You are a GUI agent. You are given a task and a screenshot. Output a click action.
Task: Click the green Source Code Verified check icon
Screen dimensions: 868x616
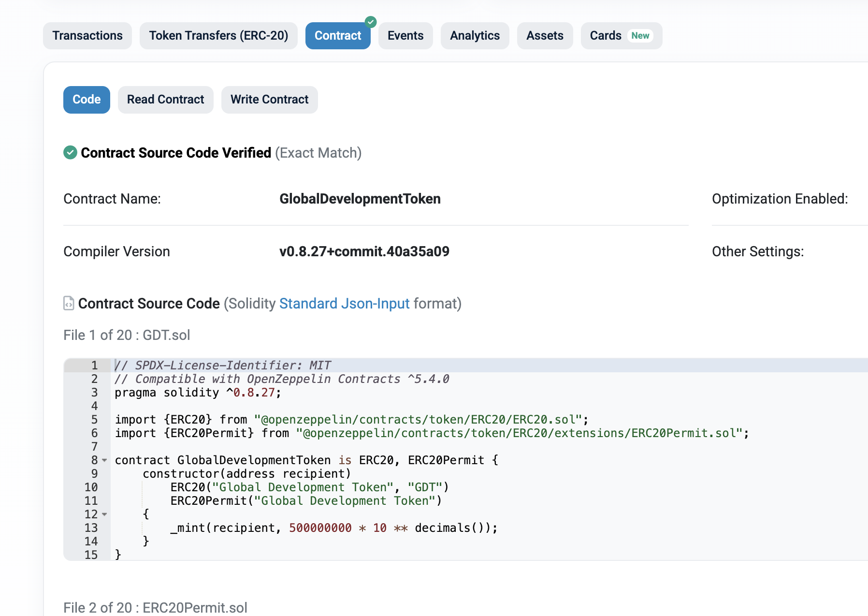click(x=70, y=153)
